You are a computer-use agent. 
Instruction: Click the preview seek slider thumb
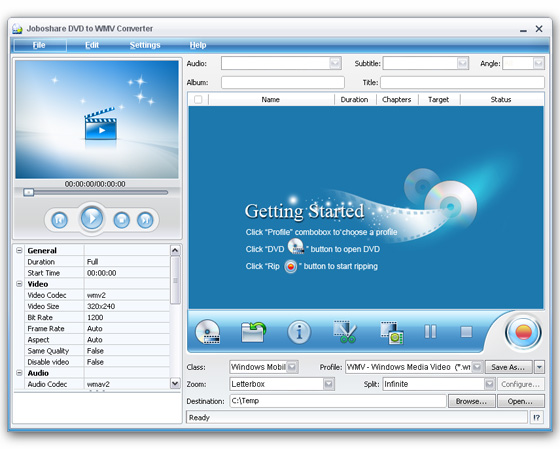point(29,193)
